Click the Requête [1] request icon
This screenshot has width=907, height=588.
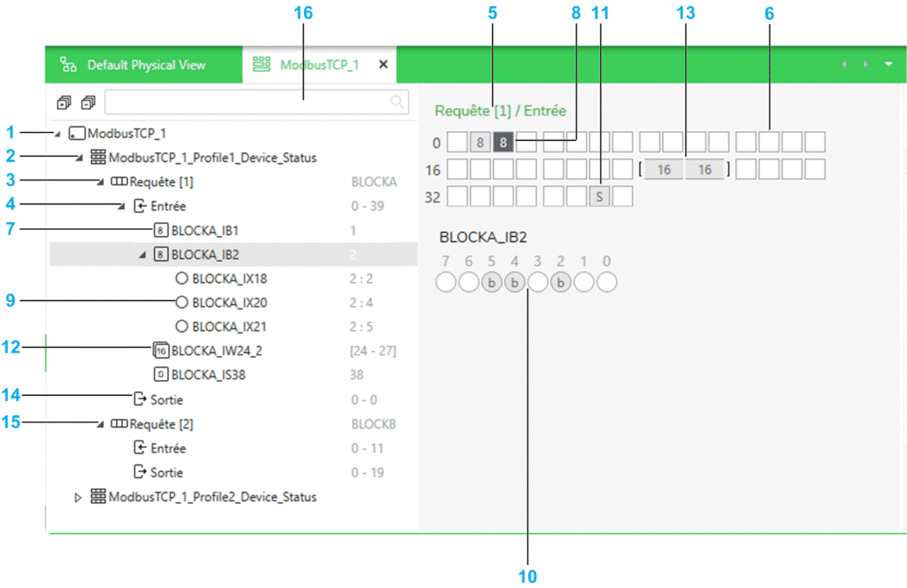click(x=119, y=181)
